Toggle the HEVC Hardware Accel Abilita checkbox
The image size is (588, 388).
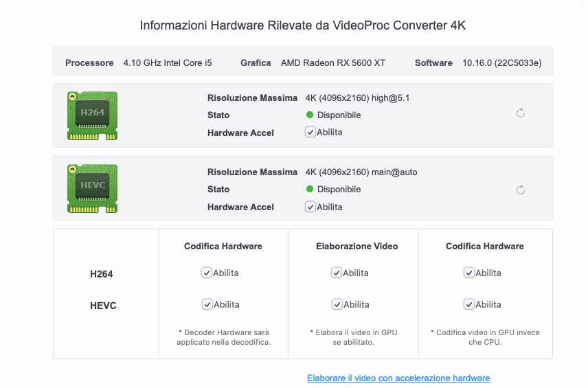click(310, 207)
